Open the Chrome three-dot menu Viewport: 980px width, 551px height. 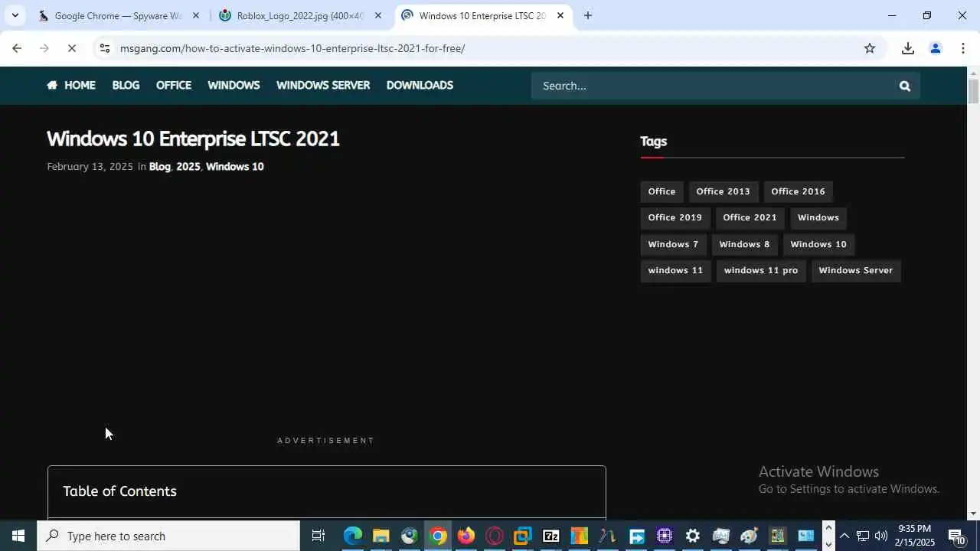click(963, 48)
